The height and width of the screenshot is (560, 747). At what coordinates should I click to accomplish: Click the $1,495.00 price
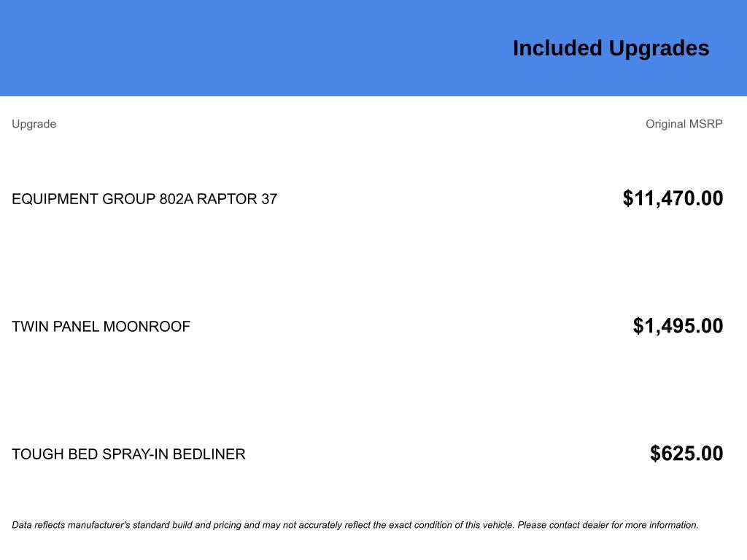(x=678, y=326)
